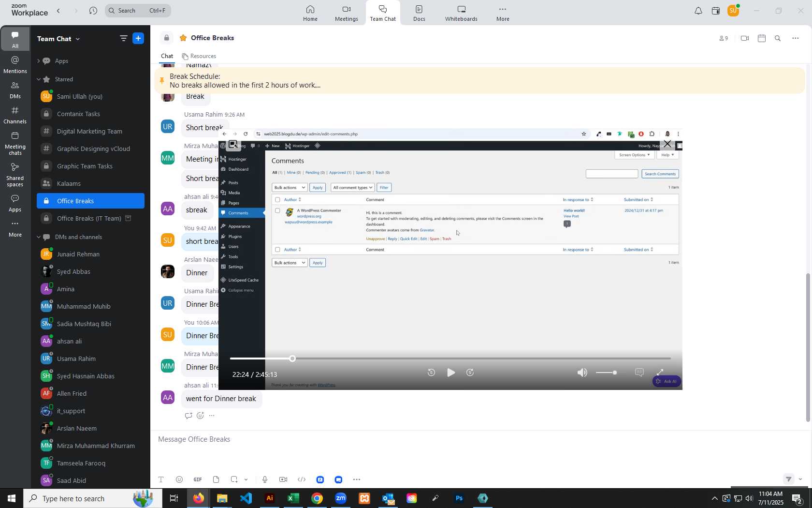Play the recorded video
The image size is (812, 508).
pos(451,373)
